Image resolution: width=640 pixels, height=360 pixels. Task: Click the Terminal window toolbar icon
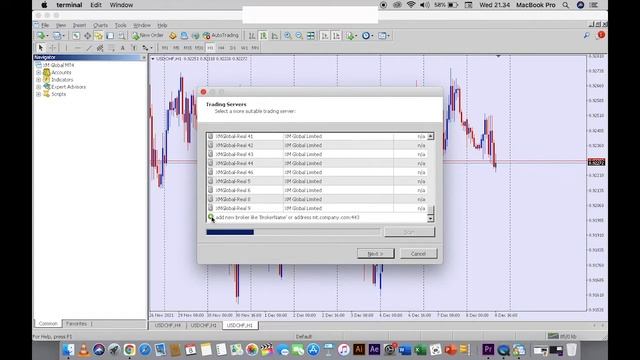pos(110,36)
